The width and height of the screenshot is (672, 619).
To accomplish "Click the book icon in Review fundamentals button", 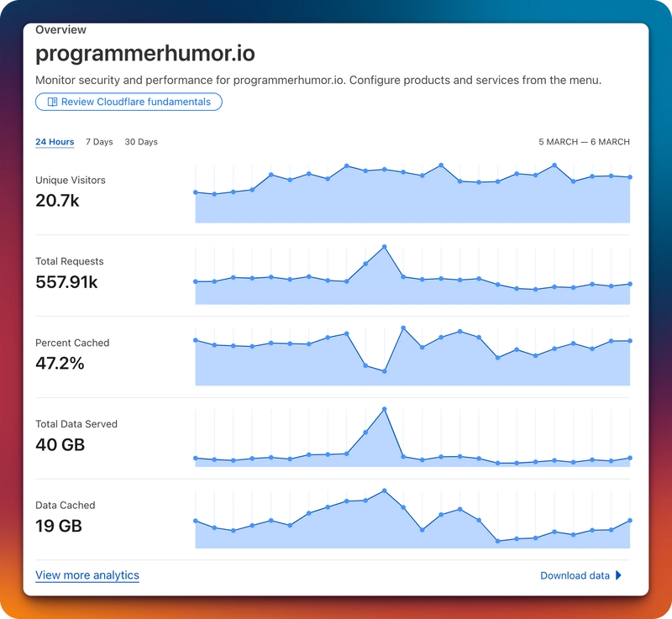I will pos(52,102).
